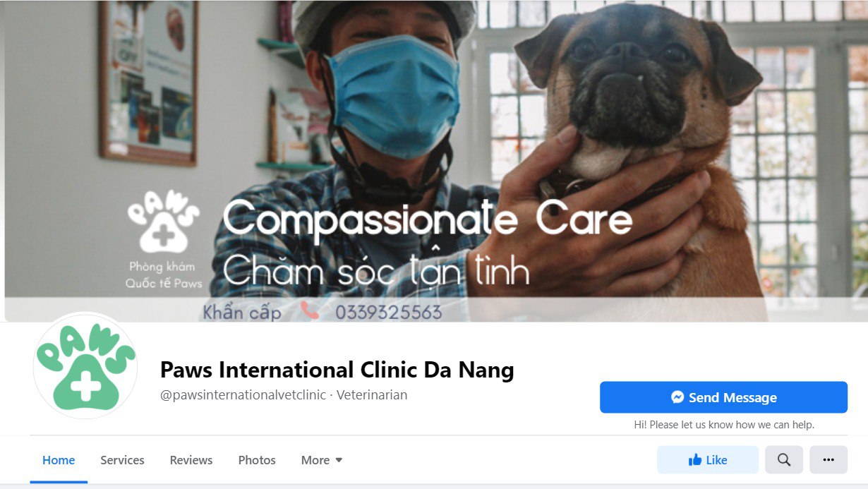Click the Veterinarian category link
The width and height of the screenshot is (868, 489).
pos(372,395)
